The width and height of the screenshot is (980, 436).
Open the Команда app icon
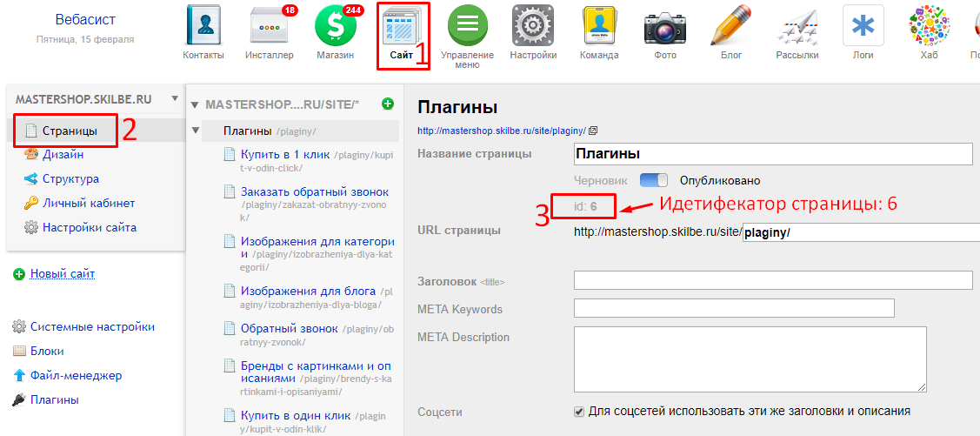(x=599, y=25)
